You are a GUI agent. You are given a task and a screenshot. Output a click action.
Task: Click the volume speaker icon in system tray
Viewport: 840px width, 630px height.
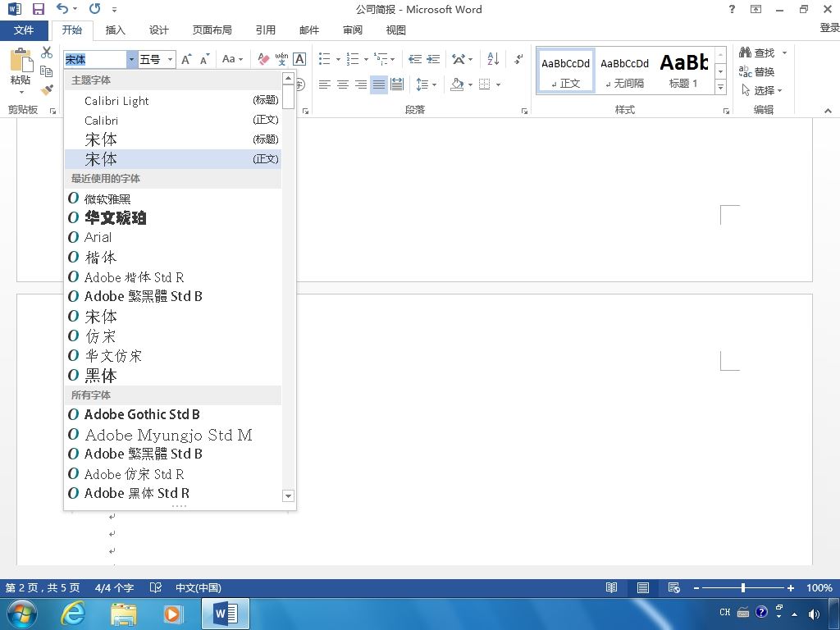(x=814, y=614)
